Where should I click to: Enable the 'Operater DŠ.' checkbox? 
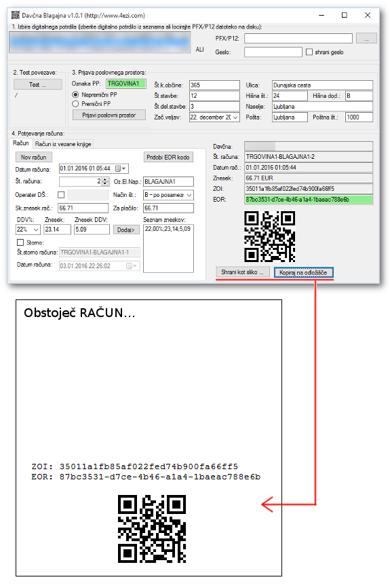[x=61, y=195]
